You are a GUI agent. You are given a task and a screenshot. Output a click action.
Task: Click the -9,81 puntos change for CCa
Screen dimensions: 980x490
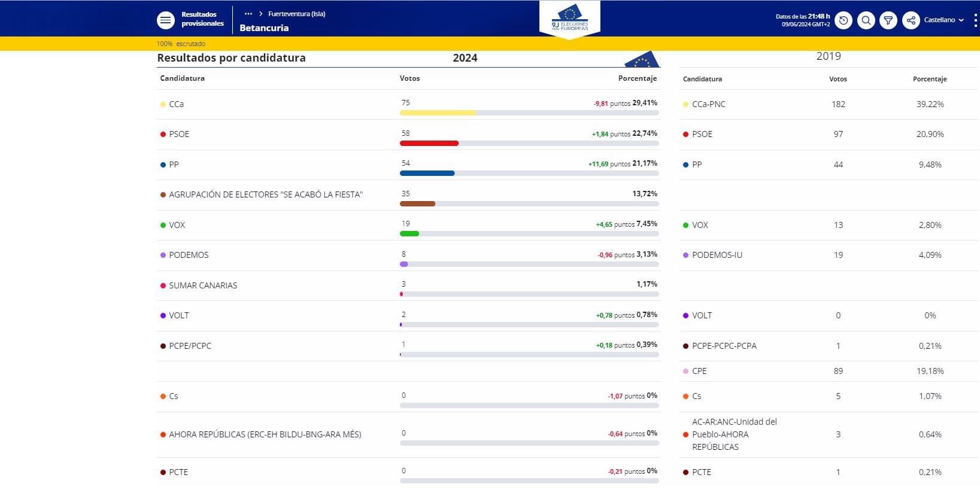(x=612, y=104)
